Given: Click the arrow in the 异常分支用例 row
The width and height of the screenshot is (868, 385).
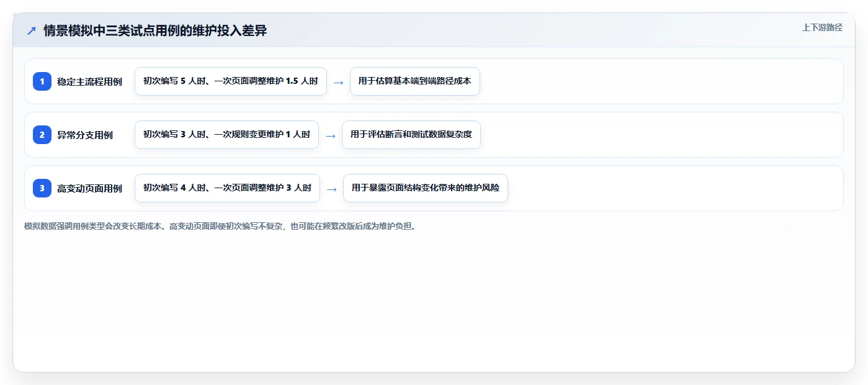Looking at the screenshot, I should click(x=331, y=135).
